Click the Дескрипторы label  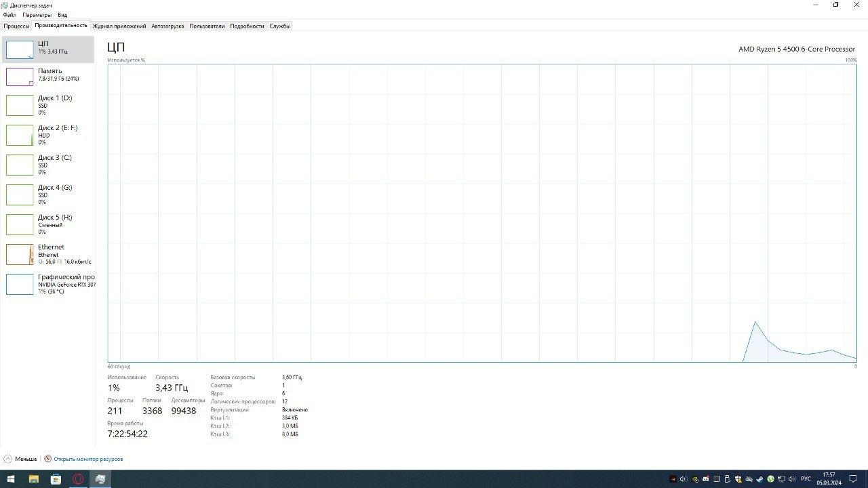[188, 400]
